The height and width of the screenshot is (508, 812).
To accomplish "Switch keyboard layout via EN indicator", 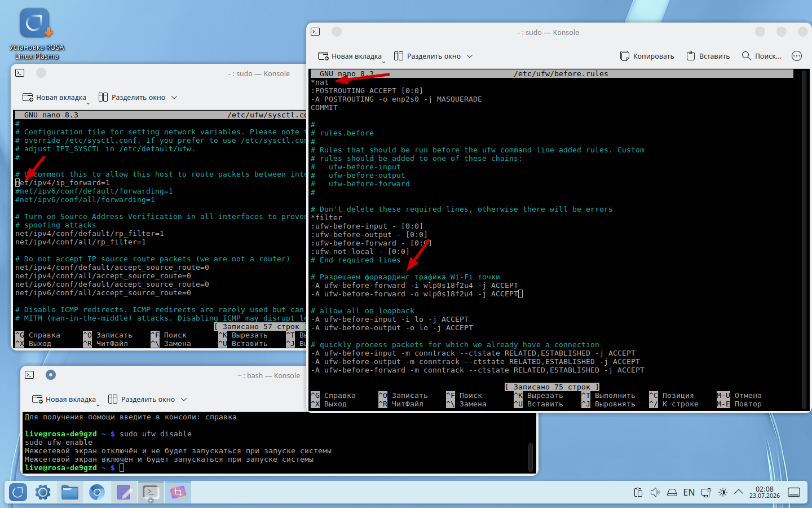I will pyautogui.click(x=689, y=492).
